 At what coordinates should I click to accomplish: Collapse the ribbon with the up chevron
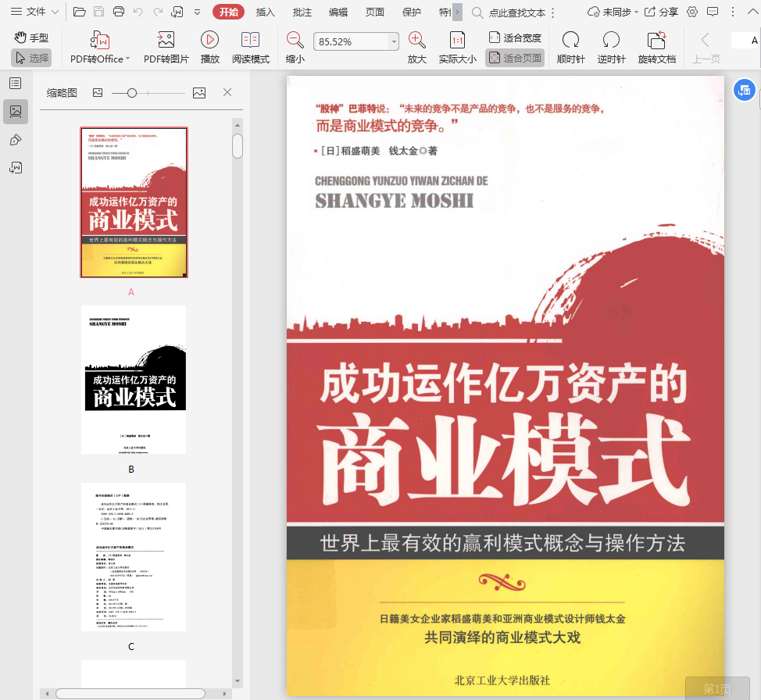pyautogui.click(x=752, y=12)
